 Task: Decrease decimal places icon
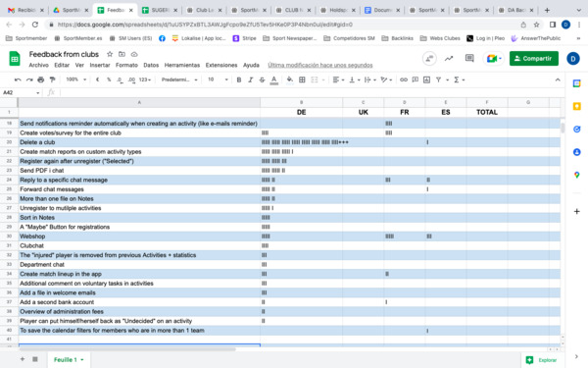[120, 79]
